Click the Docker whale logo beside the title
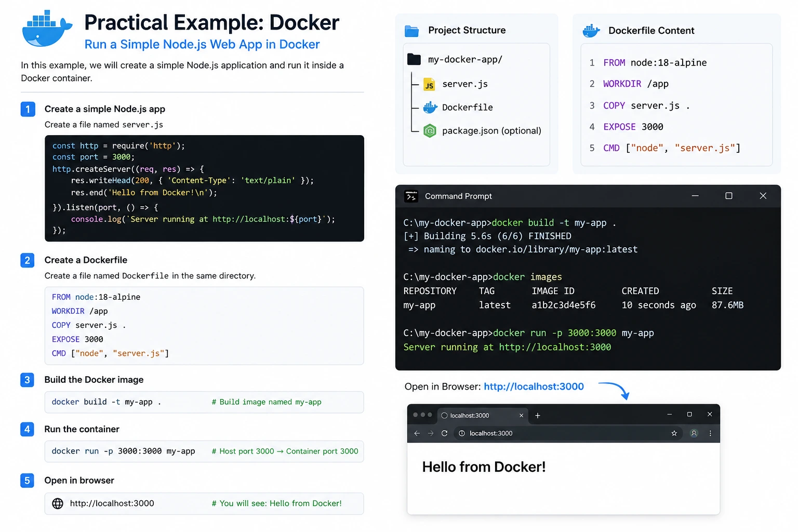This screenshot has width=798, height=532. (47, 29)
